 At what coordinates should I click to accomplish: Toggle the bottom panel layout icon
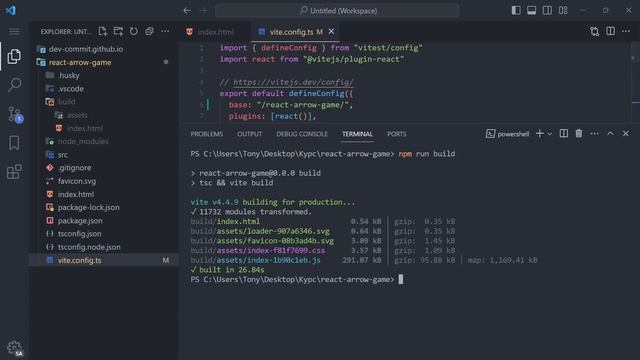point(531,11)
